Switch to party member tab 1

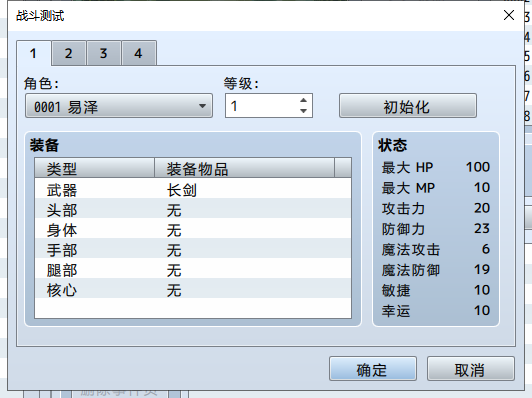click(x=34, y=53)
